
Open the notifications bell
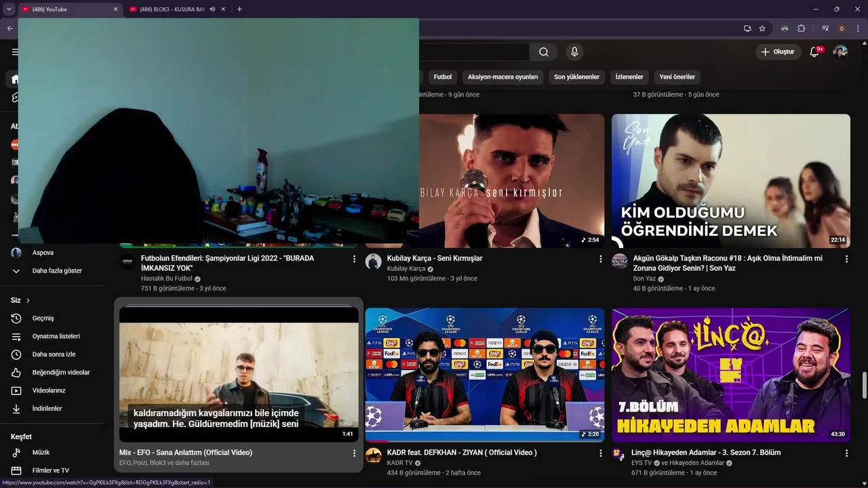pos(815,52)
